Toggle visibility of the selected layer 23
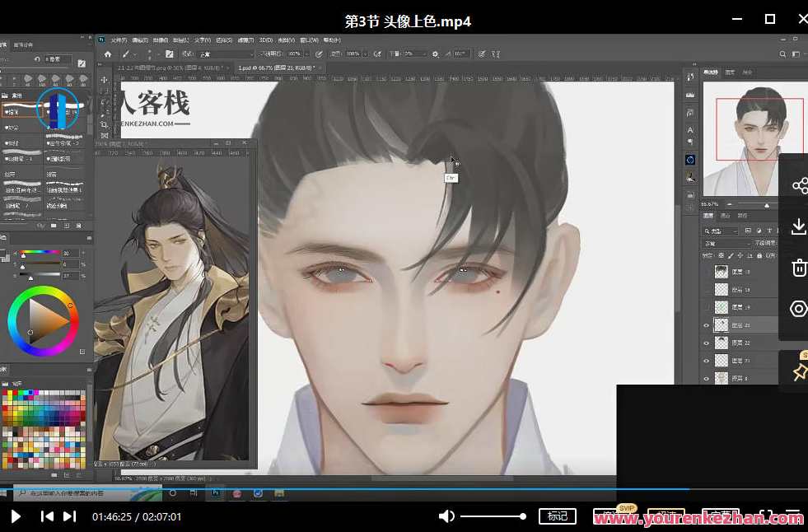This screenshot has width=808, height=532. pyautogui.click(x=706, y=325)
